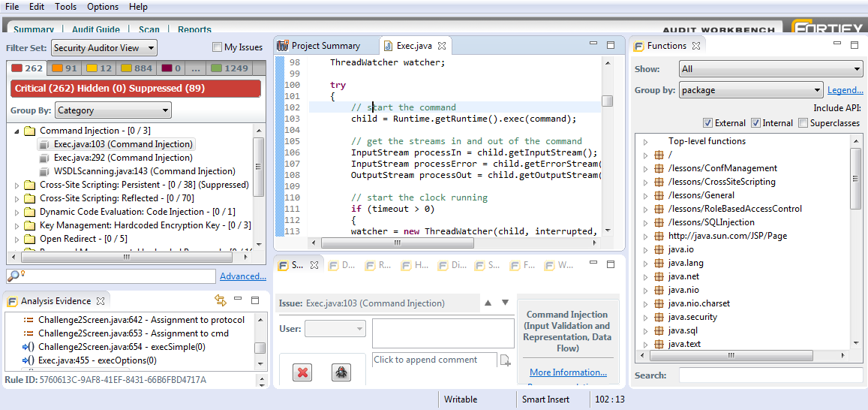Select the yellow 12 issues tab
This screenshot has height=410, width=868.
tap(99, 68)
